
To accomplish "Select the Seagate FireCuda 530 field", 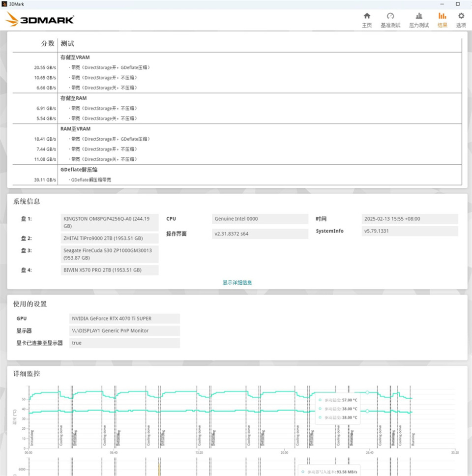I will pyautogui.click(x=110, y=254).
